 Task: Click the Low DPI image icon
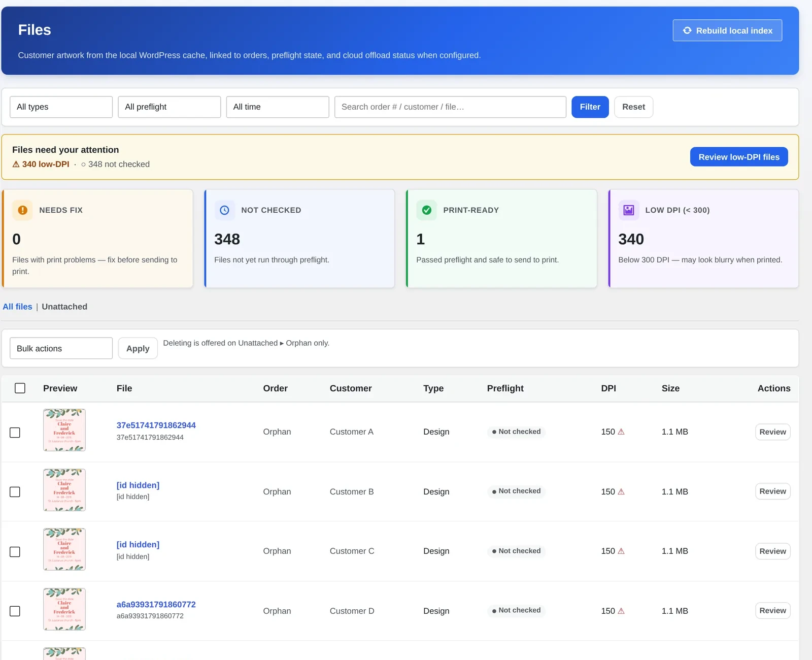628,210
